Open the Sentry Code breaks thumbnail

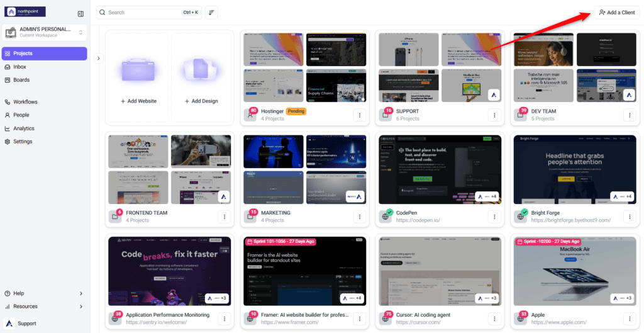click(x=170, y=271)
